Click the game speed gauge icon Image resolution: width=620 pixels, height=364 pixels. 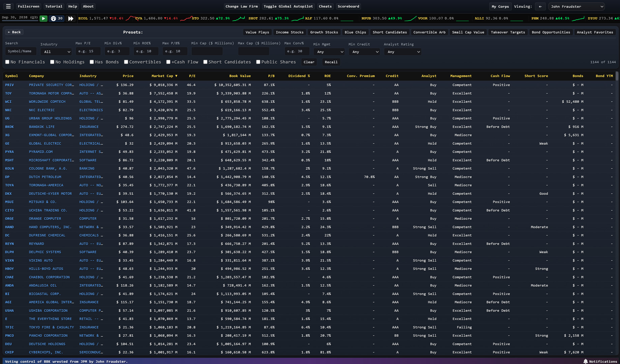pos(53,19)
